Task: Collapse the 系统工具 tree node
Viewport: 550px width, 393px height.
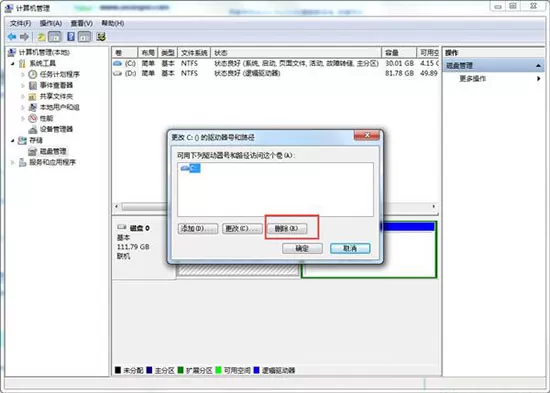Action: coord(13,64)
